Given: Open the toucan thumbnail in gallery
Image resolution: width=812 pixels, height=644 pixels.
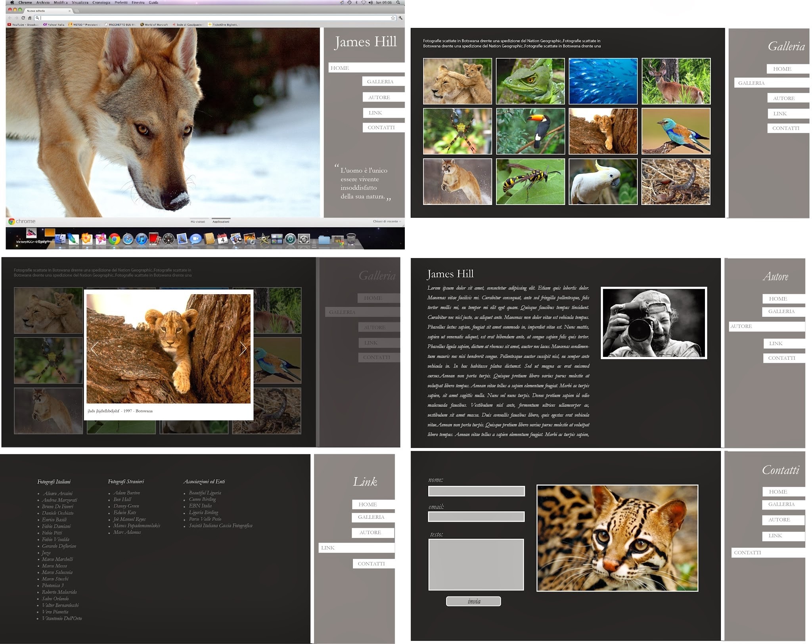Looking at the screenshot, I should 530,131.
